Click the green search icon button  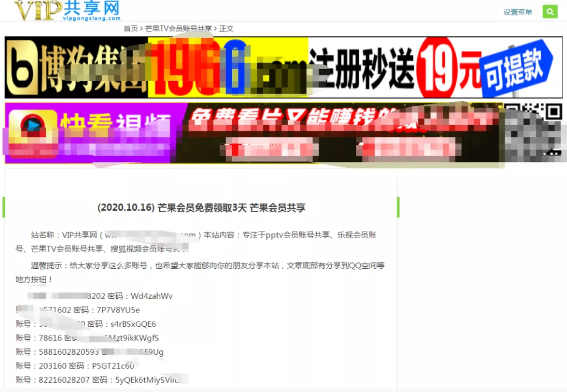pos(550,12)
